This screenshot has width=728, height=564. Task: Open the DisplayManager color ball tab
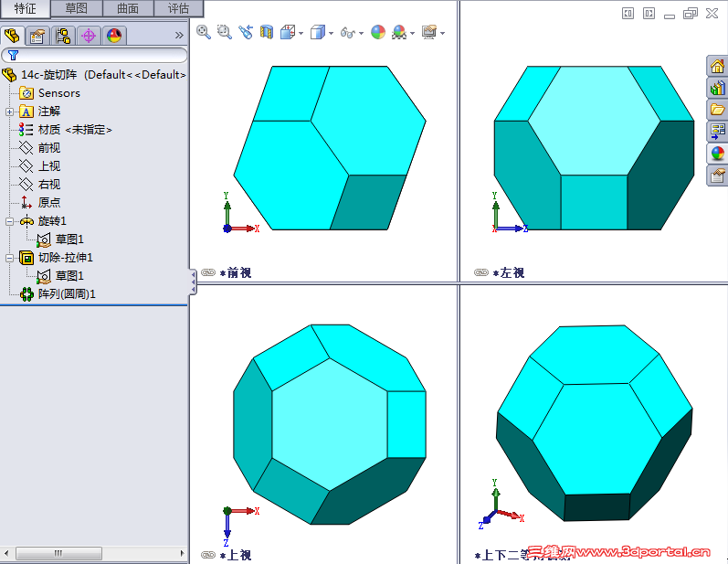(114, 36)
